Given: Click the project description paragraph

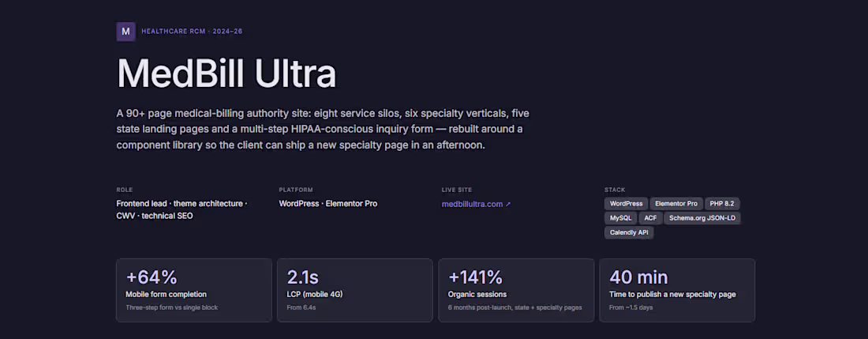Looking at the screenshot, I should coord(324,130).
